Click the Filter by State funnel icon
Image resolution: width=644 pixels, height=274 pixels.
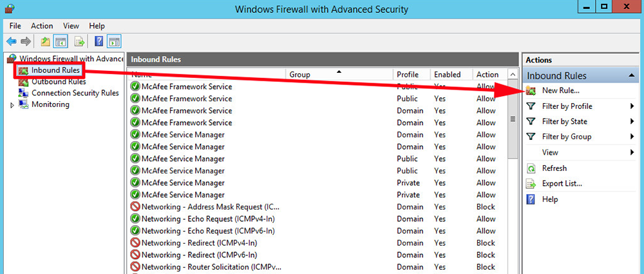coord(531,121)
